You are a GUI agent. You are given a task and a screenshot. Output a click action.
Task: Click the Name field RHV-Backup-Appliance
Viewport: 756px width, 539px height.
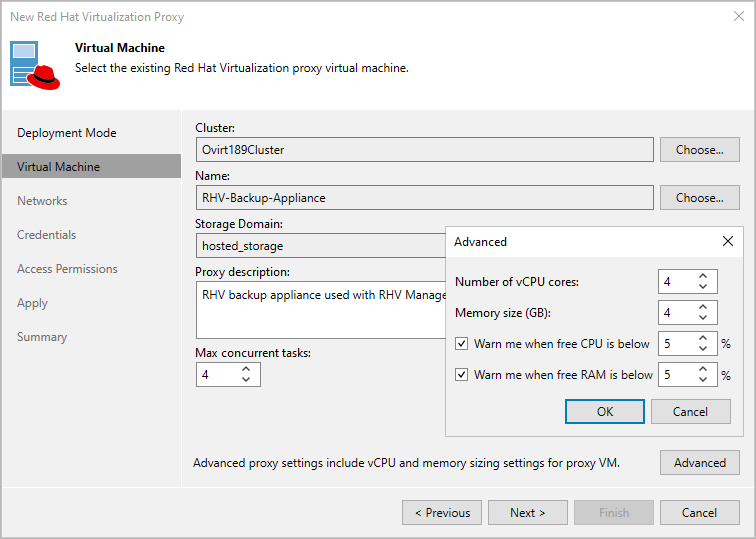coord(425,198)
